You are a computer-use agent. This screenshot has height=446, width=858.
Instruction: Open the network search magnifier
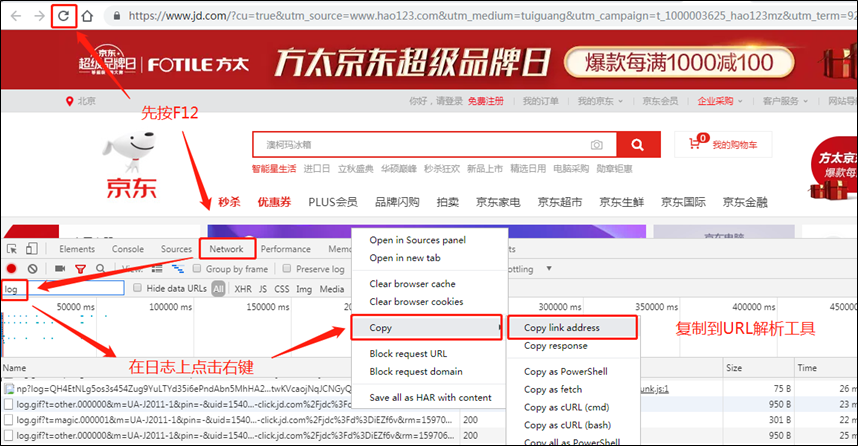pyautogui.click(x=100, y=269)
